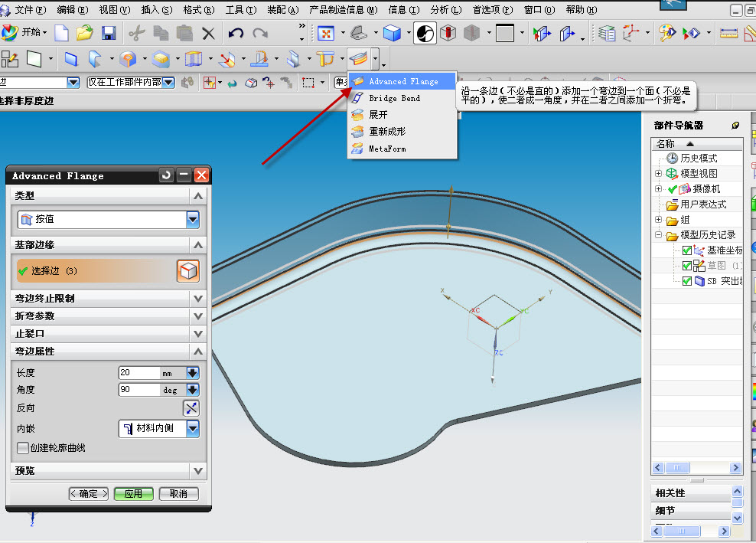
Task: Click the New file icon
Action: click(61, 33)
